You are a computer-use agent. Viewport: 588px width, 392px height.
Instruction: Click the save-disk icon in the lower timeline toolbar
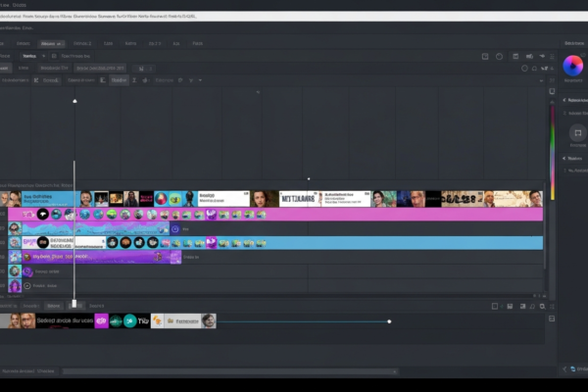(x=510, y=307)
